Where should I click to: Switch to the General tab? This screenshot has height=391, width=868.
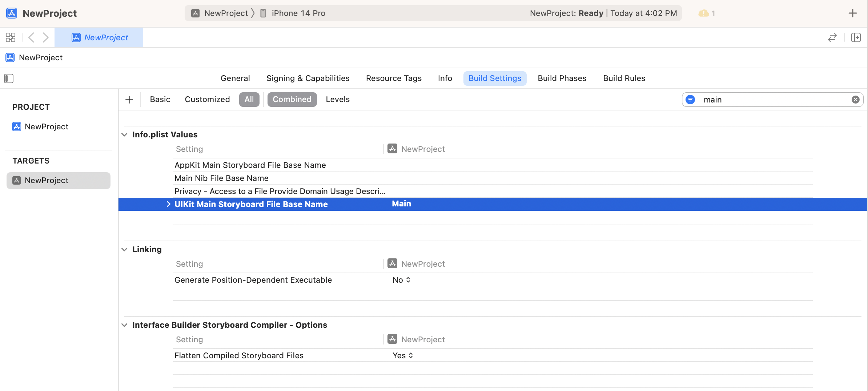pyautogui.click(x=235, y=78)
